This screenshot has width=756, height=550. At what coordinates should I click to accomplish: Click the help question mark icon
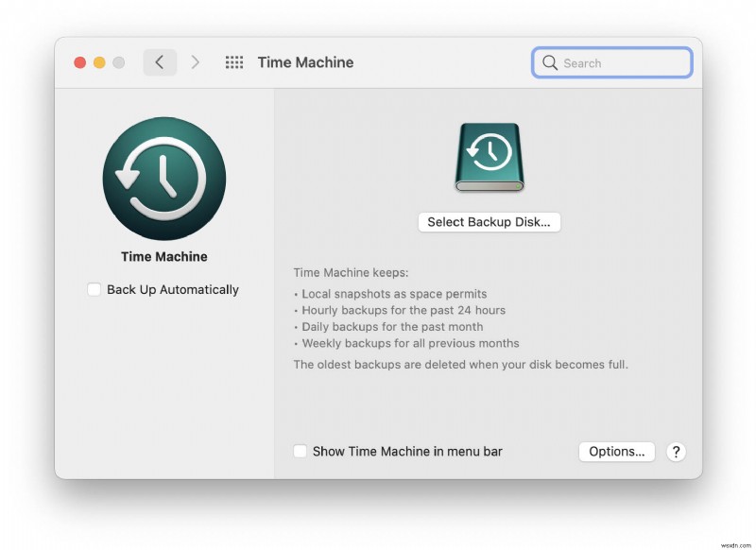pos(676,452)
